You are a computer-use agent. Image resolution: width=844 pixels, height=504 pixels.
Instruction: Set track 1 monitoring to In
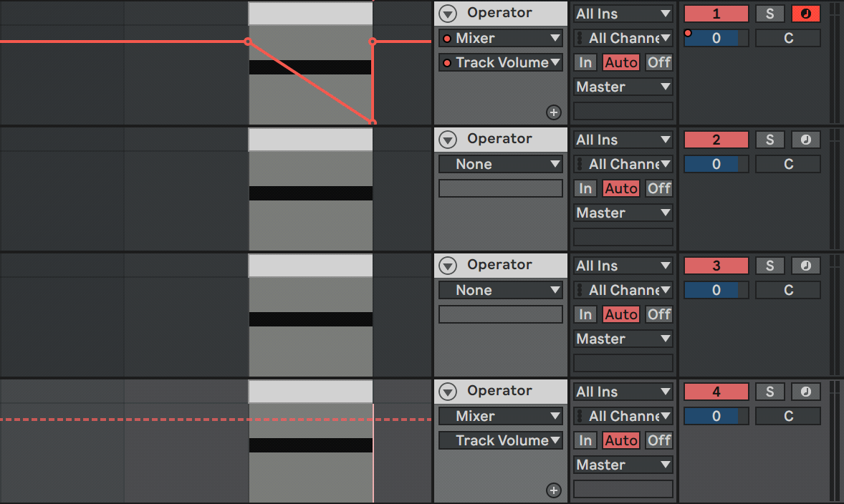(585, 62)
